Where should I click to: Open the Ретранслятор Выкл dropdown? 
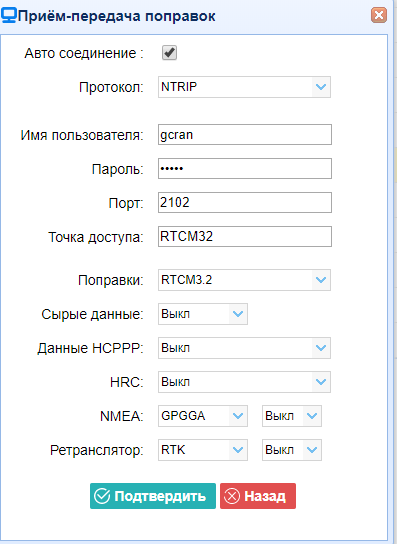tap(292, 450)
